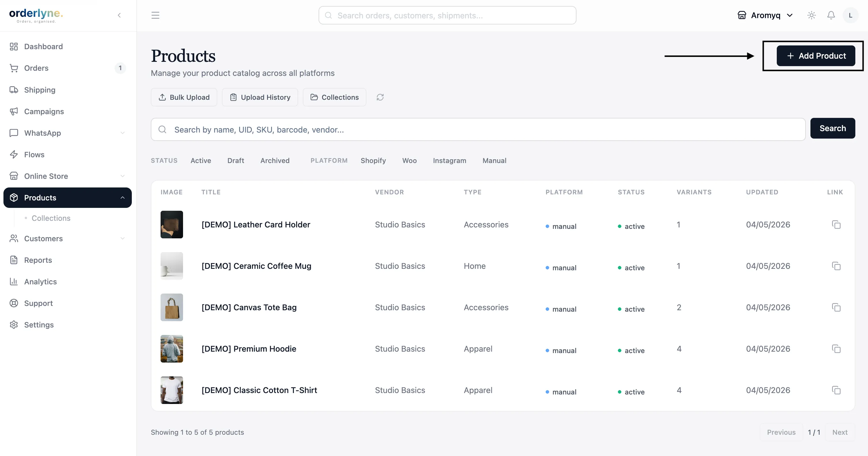Image resolution: width=868 pixels, height=456 pixels.
Task: Focus the global search orders field
Action: [x=447, y=15]
